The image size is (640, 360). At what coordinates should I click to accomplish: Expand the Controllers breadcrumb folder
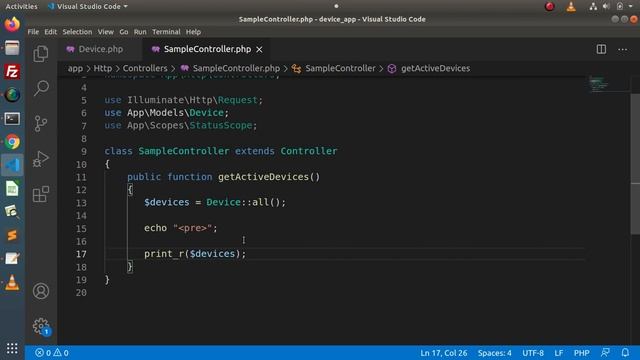coord(145,69)
